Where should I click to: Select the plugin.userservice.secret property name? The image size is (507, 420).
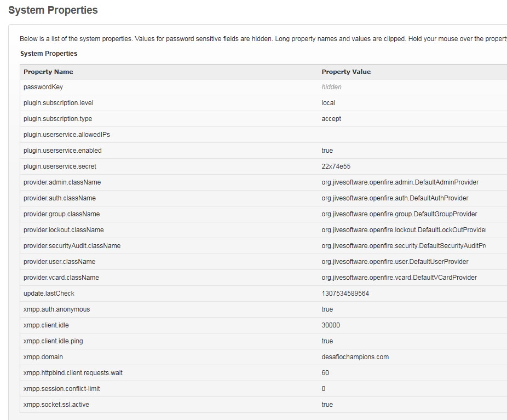(60, 166)
